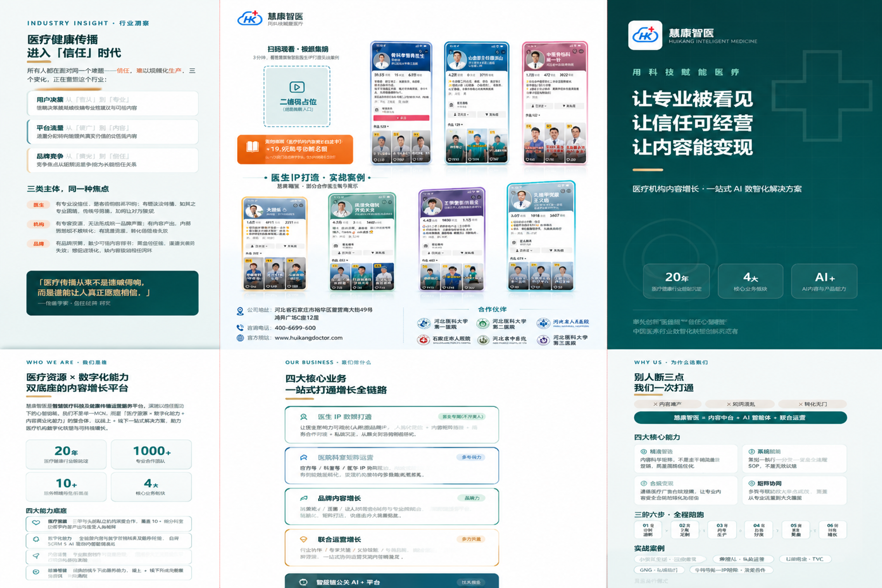Click the 合作伙伴 heading
Image resolution: width=882 pixels, height=588 pixels.
pyautogui.click(x=492, y=309)
